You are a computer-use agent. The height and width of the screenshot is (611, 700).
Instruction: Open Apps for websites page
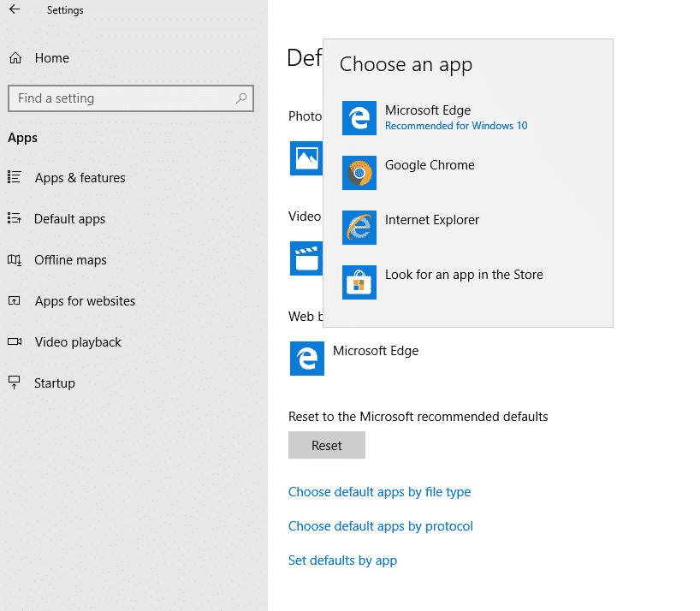point(85,301)
